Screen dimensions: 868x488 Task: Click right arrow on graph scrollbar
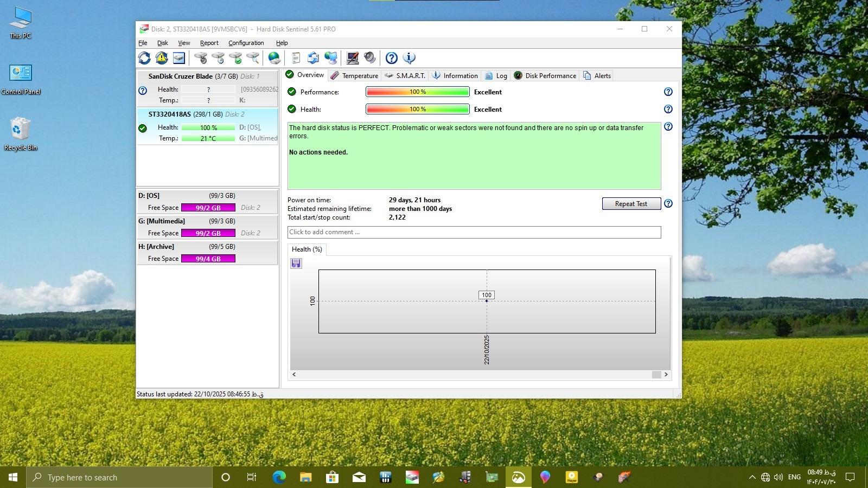tap(666, 375)
